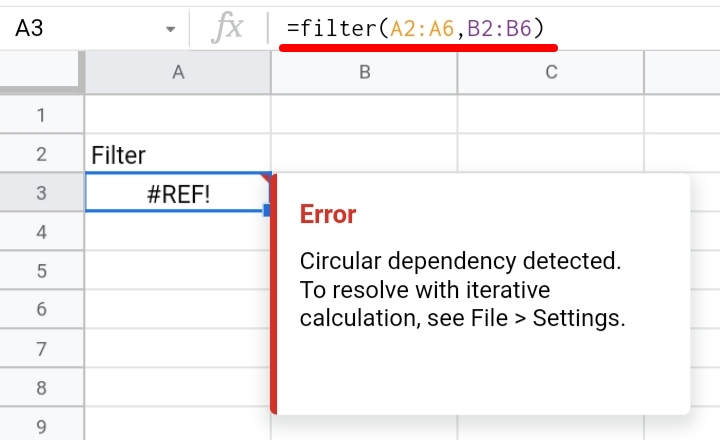Select column C header
Image resolution: width=720 pixels, height=440 pixels.
551,72
